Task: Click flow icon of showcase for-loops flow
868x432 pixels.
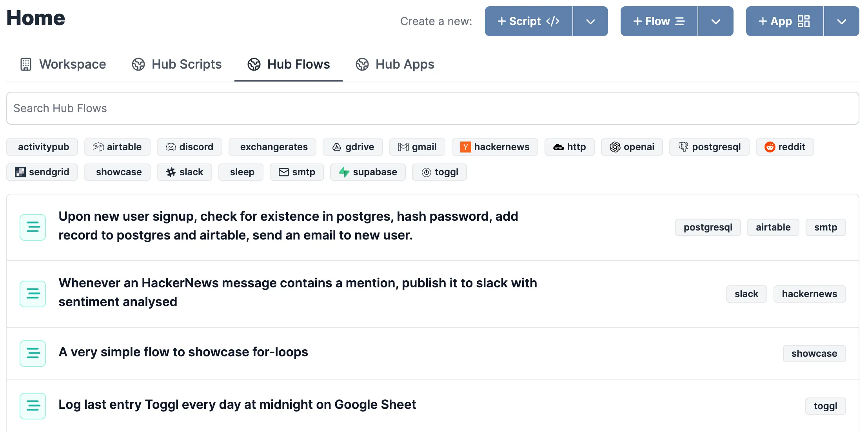Action: pos(33,353)
